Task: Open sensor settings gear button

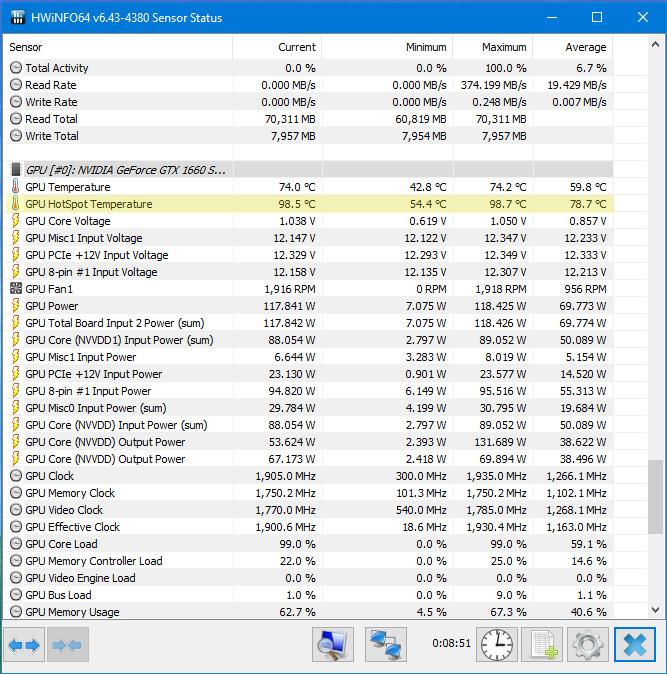Action: (587, 644)
